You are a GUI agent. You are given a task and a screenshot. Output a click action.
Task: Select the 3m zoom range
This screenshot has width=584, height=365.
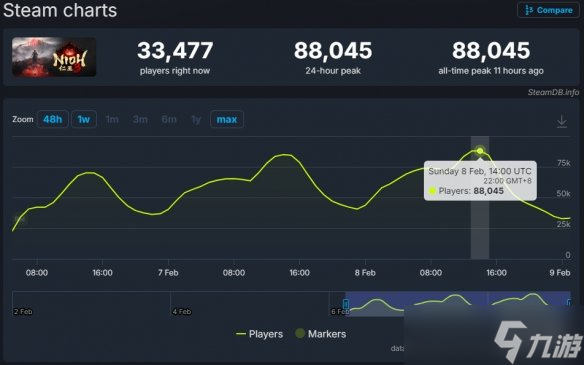[x=140, y=119]
